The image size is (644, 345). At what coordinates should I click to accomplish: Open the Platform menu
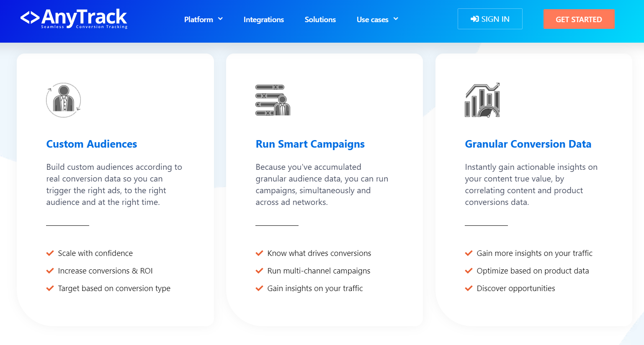click(198, 20)
